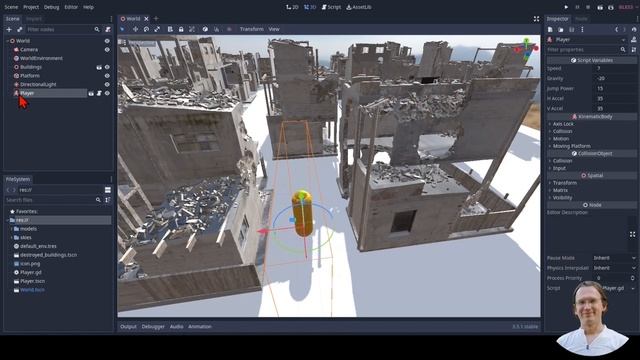Switch to the 3D workspace
This screenshot has width=640, height=360.
point(310,7)
